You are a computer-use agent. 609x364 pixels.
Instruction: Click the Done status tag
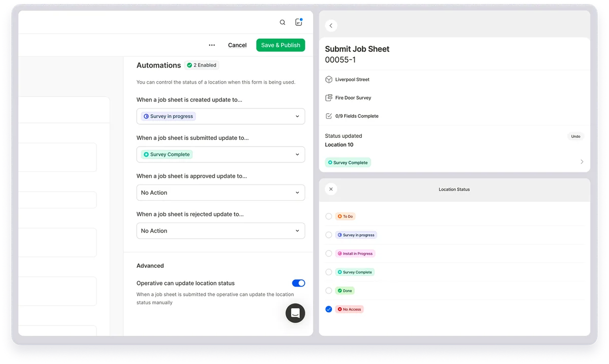click(x=345, y=290)
